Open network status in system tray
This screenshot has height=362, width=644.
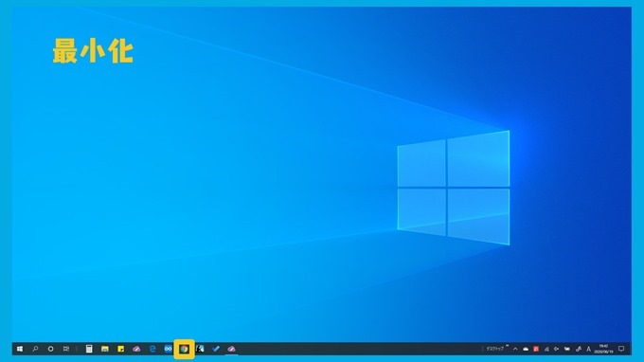pyautogui.click(x=546, y=349)
